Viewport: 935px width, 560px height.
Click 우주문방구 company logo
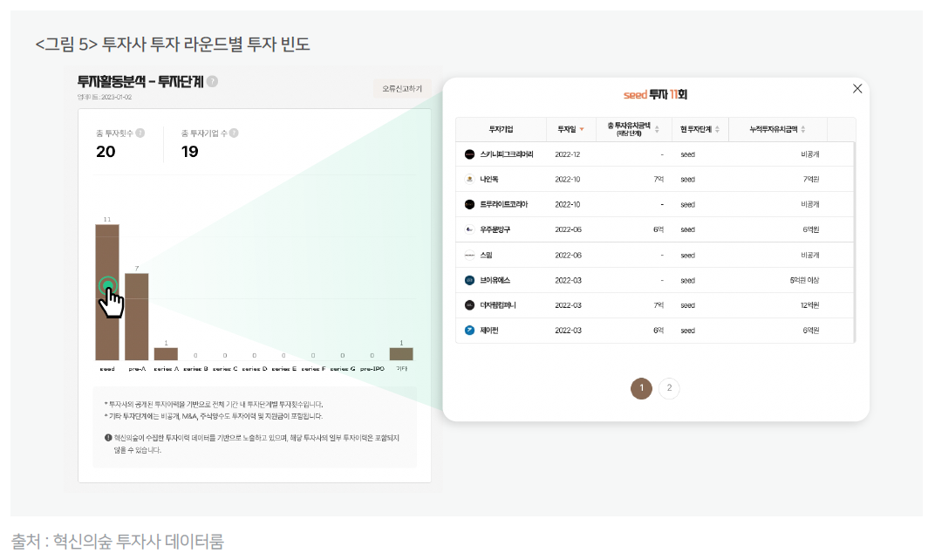(469, 229)
